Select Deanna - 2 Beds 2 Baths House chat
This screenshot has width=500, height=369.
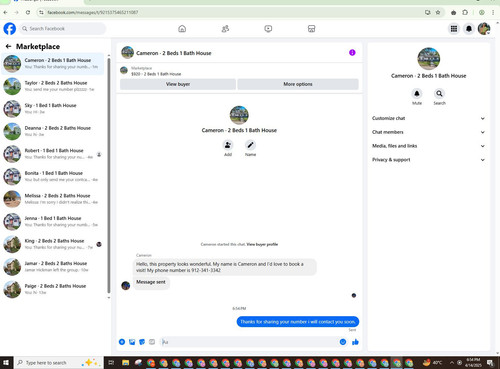pos(53,131)
